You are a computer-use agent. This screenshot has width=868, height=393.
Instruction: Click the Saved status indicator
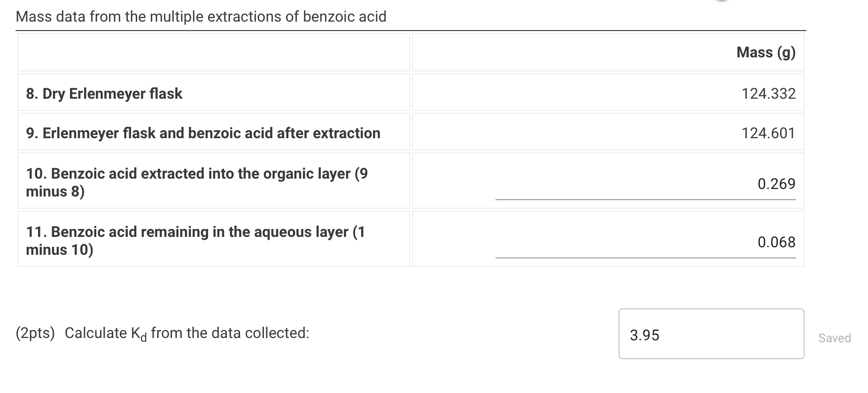pos(835,338)
